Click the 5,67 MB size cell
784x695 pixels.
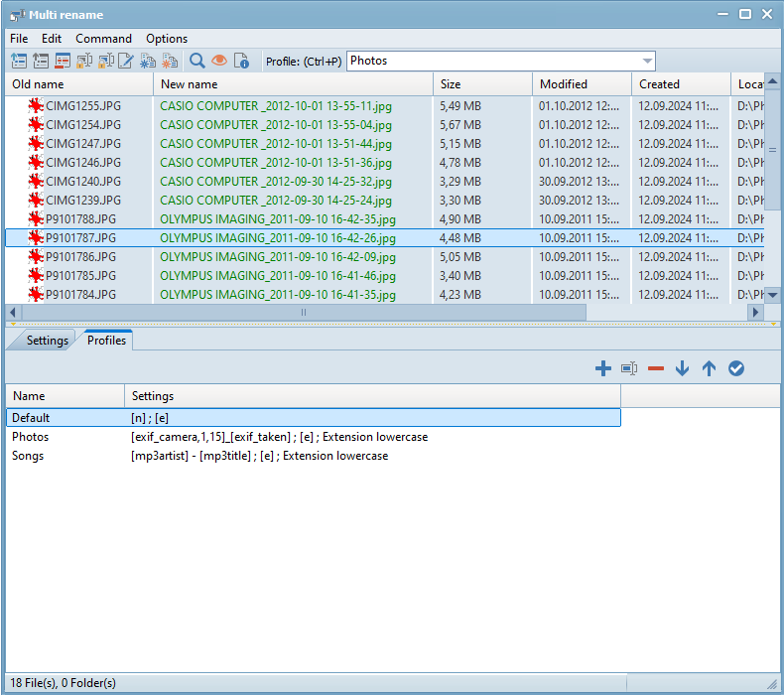pos(460,125)
